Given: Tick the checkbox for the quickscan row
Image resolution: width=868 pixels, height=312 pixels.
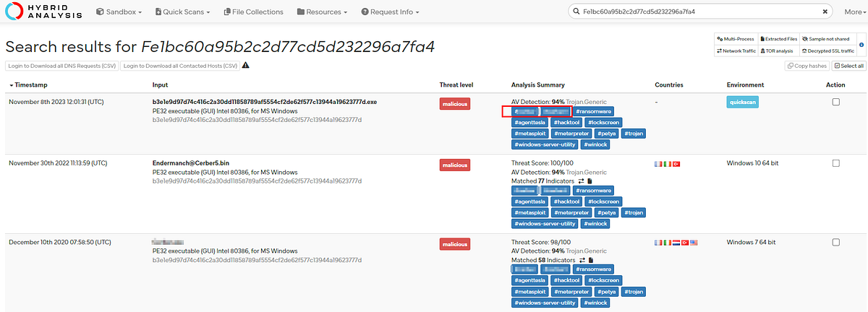Looking at the screenshot, I should point(836,103).
